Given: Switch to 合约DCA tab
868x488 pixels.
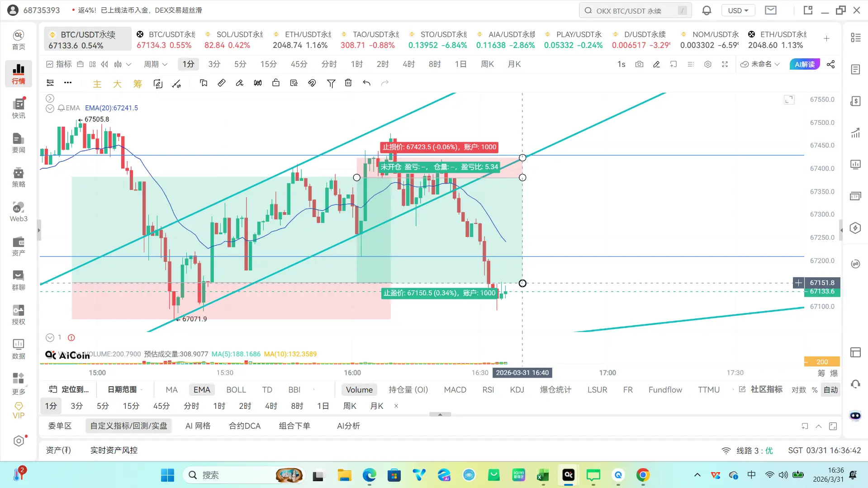Looking at the screenshot, I should click(245, 426).
